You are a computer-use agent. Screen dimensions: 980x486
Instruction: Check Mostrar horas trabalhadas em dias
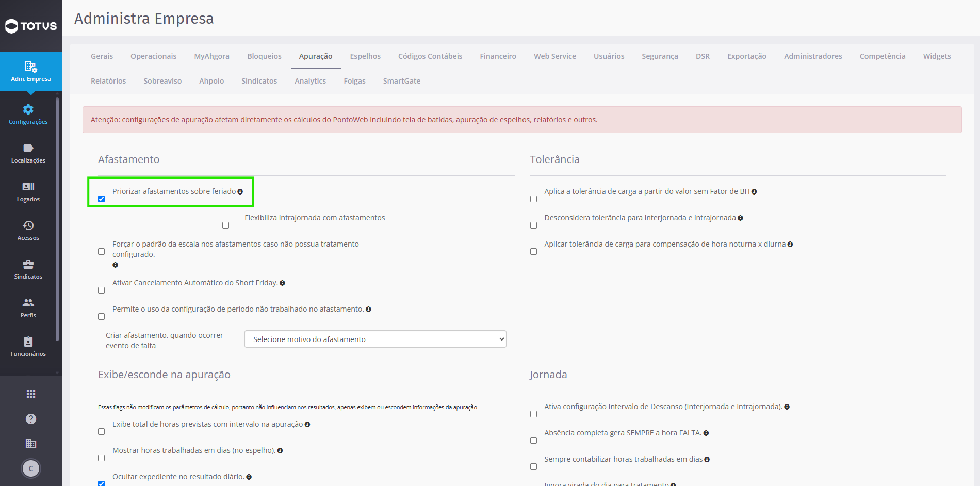click(x=102, y=458)
